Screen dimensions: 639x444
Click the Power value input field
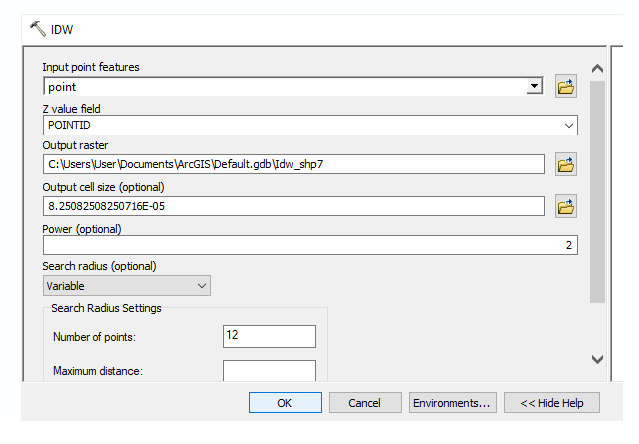pos(310,245)
